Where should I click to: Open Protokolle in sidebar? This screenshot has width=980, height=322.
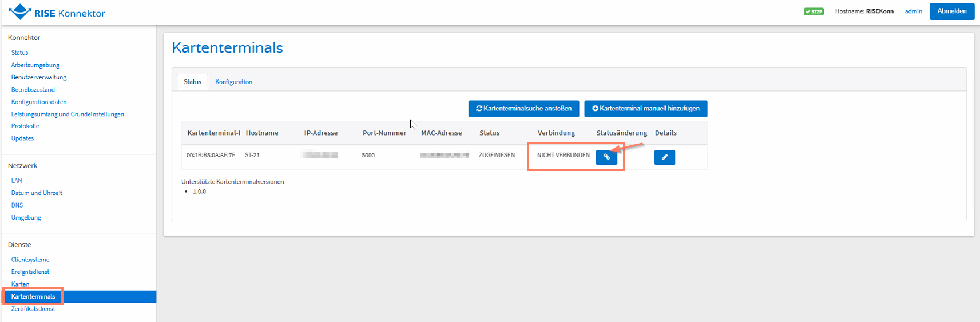click(x=25, y=126)
